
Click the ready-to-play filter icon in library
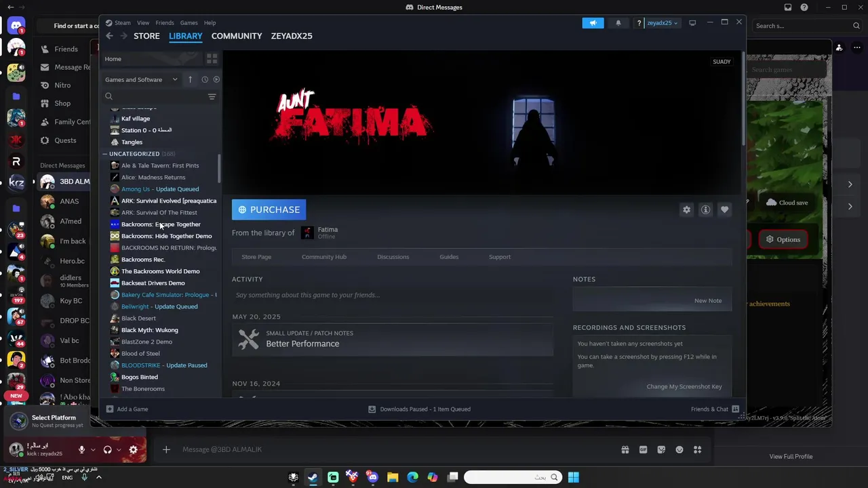pyautogui.click(x=216, y=79)
